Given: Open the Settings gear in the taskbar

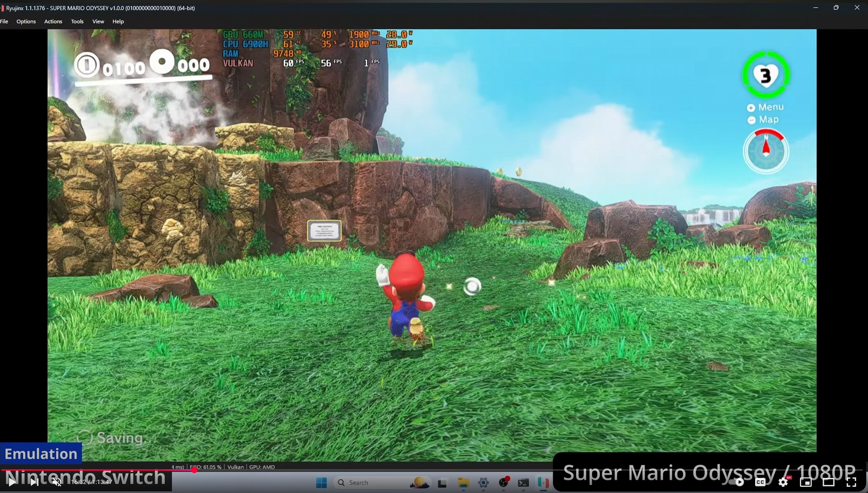Looking at the screenshot, I should point(483,483).
